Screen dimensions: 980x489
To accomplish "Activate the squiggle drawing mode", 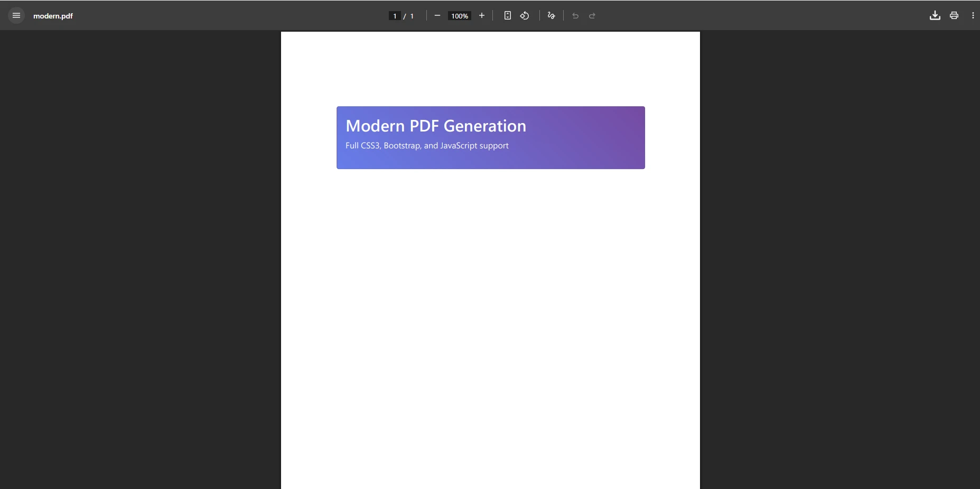I will coord(551,16).
